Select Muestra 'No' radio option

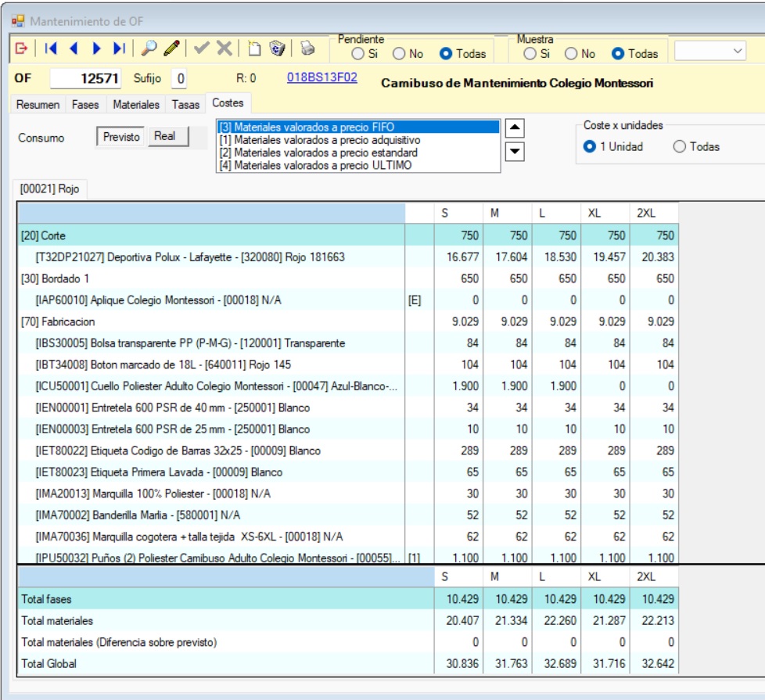[x=571, y=54]
